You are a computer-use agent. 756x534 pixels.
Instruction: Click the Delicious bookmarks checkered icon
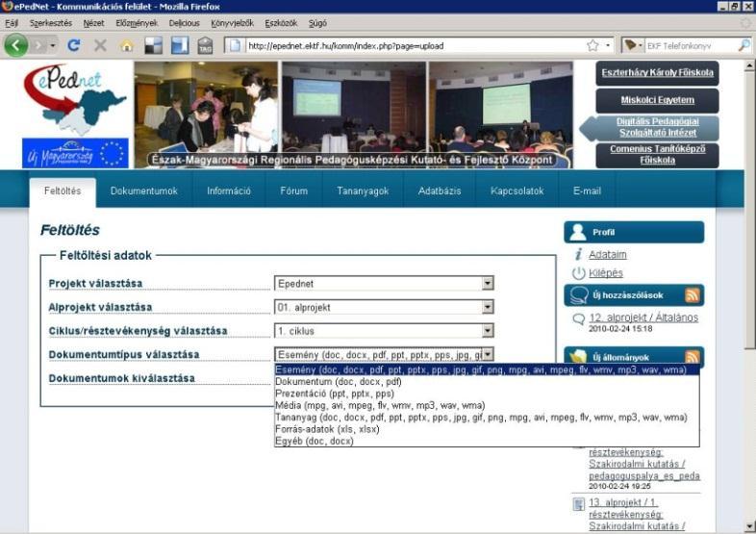point(153,46)
